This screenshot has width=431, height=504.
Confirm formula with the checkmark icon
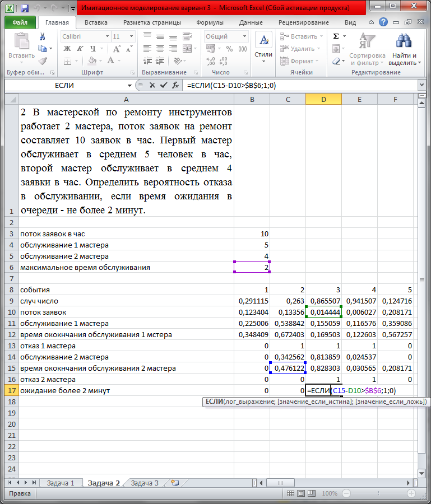tap(164, 85)
